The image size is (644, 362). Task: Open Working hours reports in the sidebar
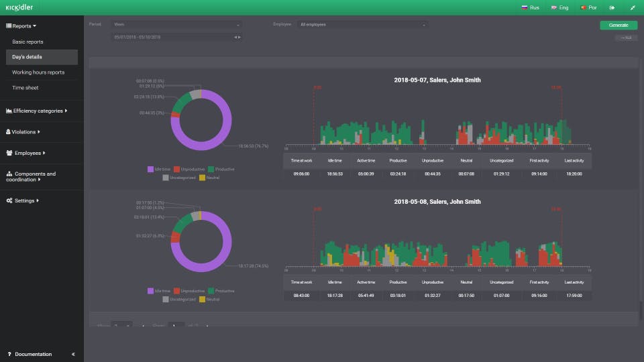point(38,72)
